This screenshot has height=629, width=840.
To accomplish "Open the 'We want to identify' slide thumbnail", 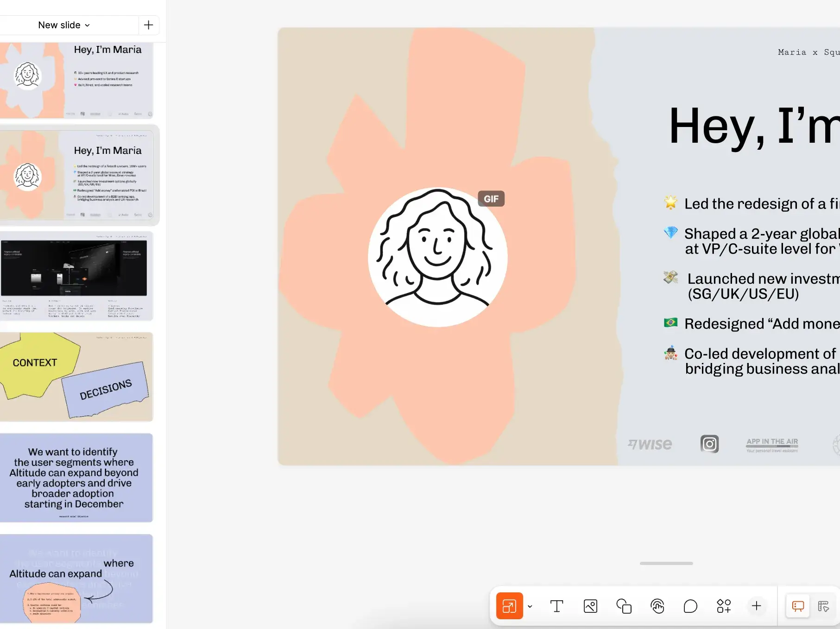I will point(76,478).
